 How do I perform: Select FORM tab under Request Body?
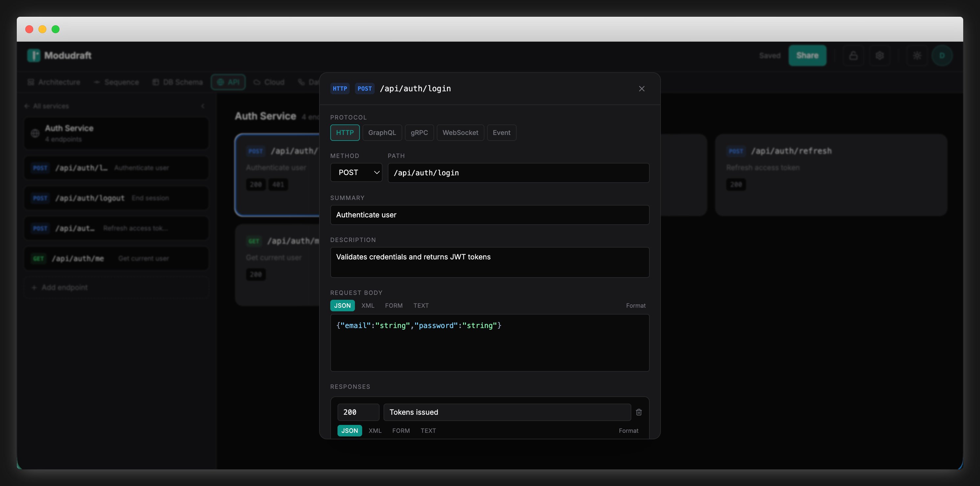click(394, 306)
